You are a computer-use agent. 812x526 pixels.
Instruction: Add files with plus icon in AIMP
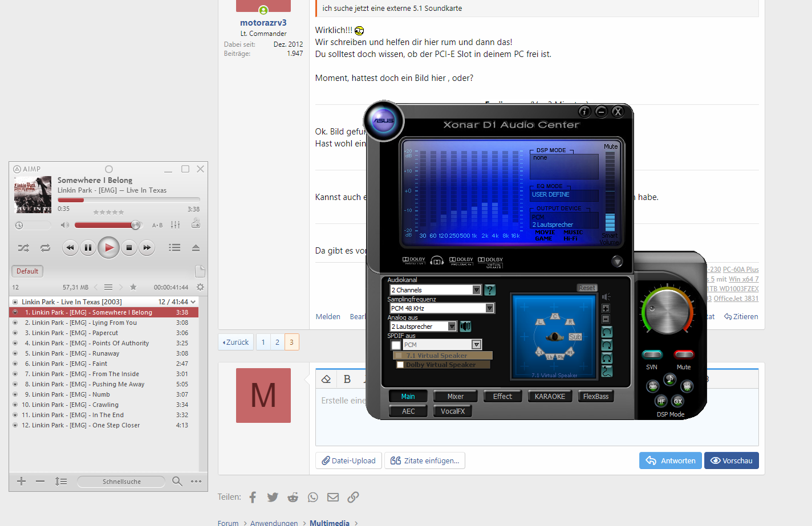[21, 481]
